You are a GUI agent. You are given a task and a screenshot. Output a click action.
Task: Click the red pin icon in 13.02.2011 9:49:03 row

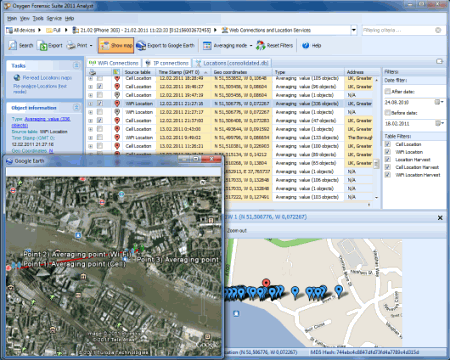(117, 137)
